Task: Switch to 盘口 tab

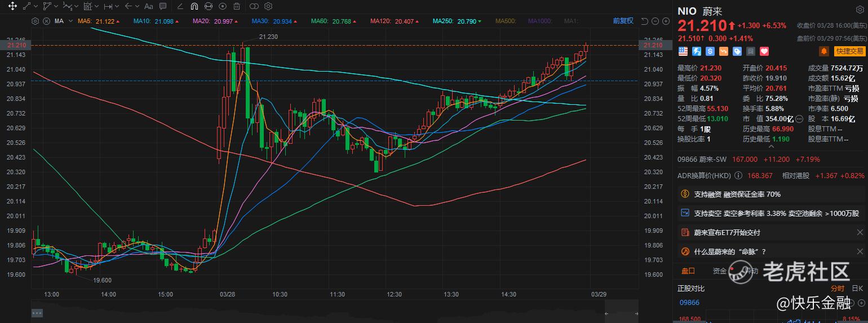Action: click(x=688, y=271)
